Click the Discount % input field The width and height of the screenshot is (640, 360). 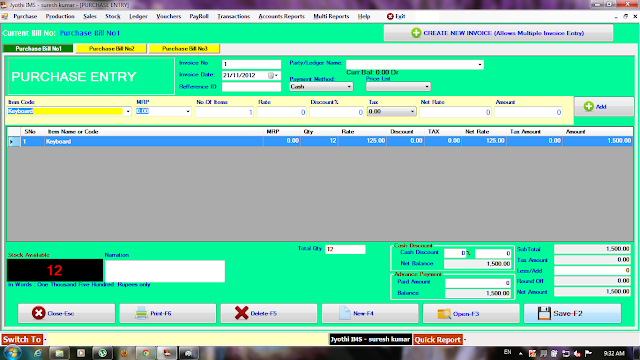click(337, 112)
